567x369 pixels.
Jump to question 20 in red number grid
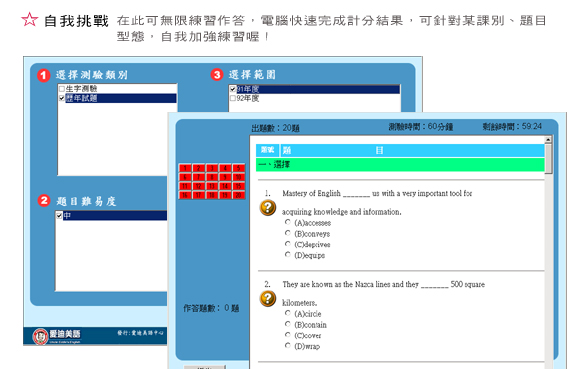[238, 195]
